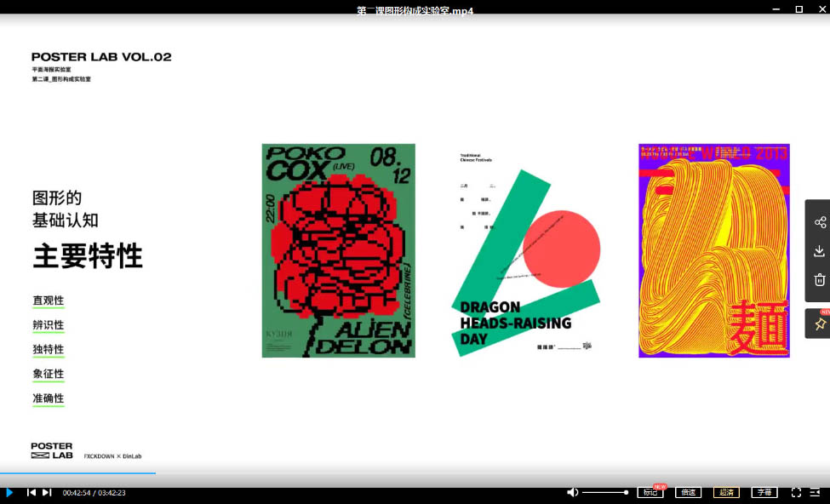Click the 象征性 list item
830x504 pixels.
[49, 374]
